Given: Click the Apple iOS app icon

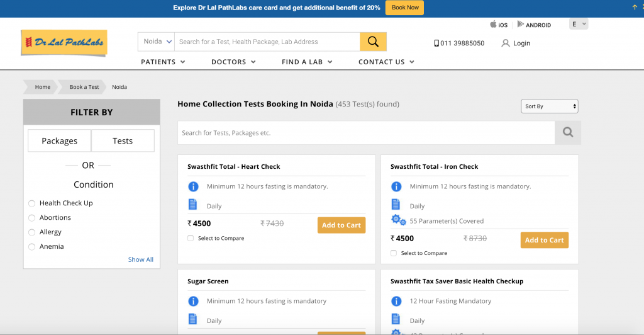Looking at the screenshot, I should click(493, 25).
